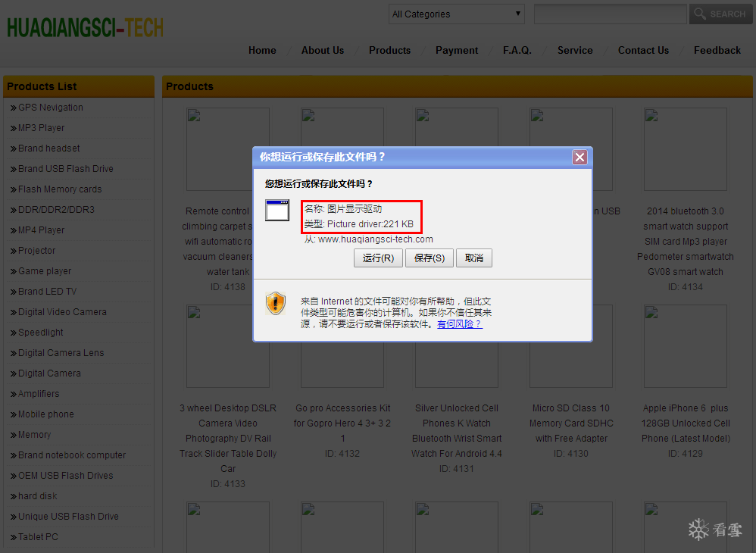Select Speedlight category
The height and width of the screenshot is (553, 756).
(x=40, y=333)
